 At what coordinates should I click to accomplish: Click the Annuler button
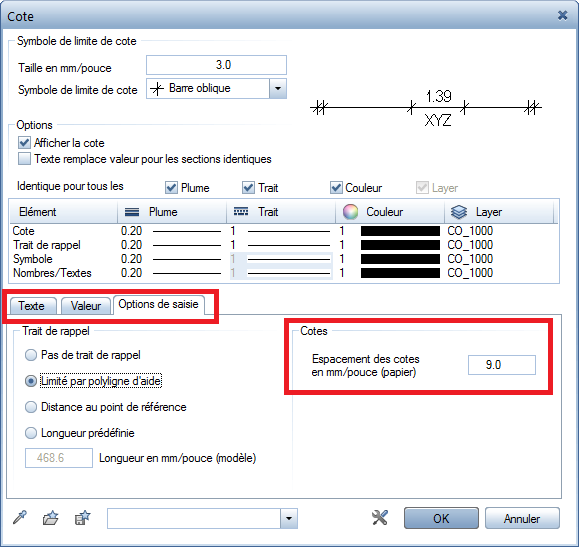coord(522,518)
